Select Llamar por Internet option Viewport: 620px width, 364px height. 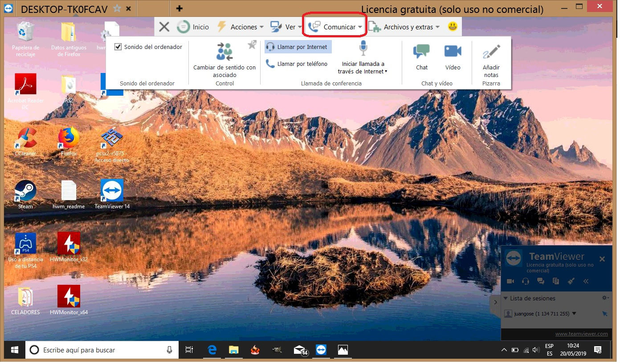pos(298,47)
